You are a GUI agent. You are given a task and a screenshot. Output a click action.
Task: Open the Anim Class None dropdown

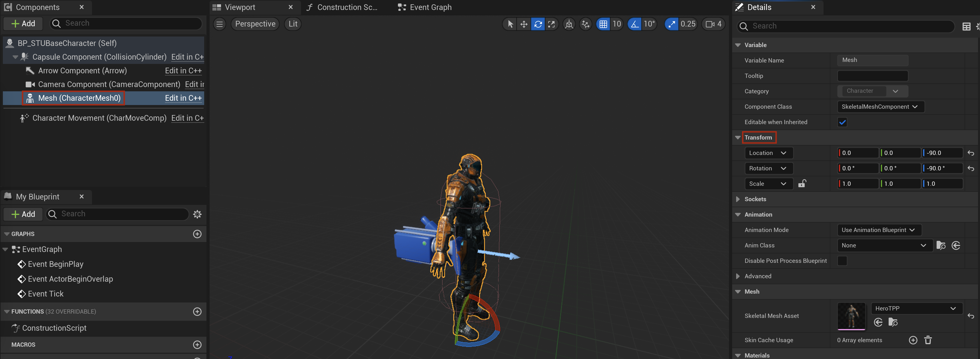click(885, 245)
